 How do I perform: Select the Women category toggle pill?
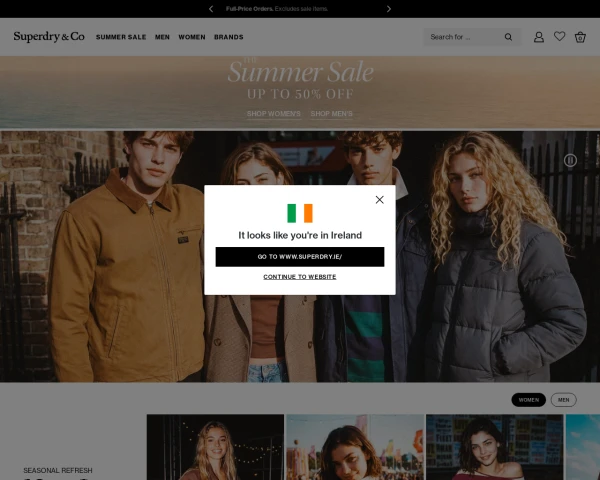coord(528,400)
